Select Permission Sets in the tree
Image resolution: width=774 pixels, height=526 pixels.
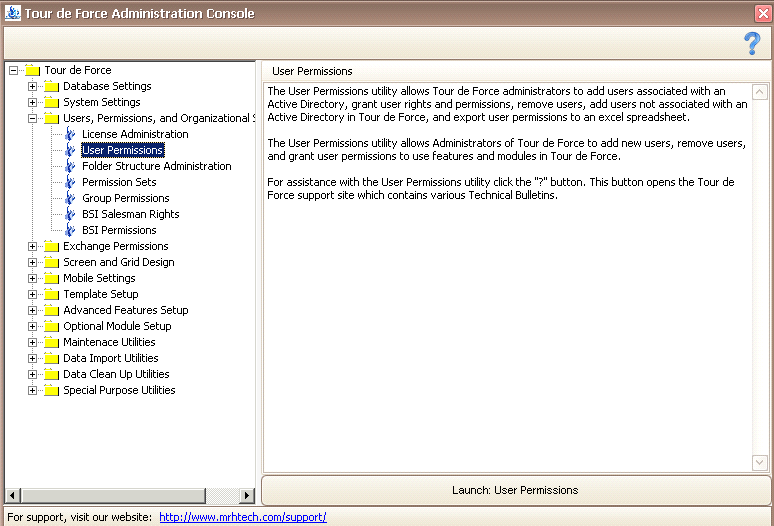(x=119, y=182)
